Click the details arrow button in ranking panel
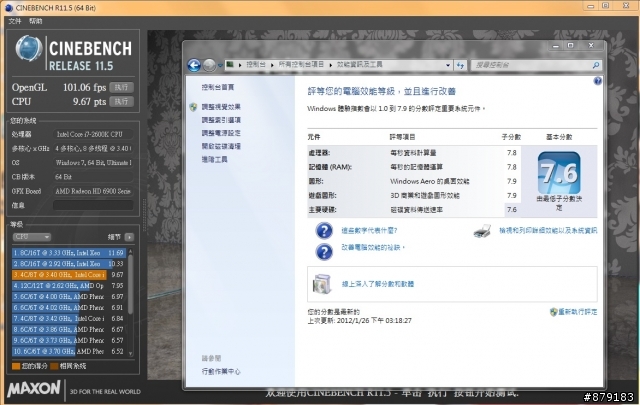The image size is (640, 405). [129, 237]
